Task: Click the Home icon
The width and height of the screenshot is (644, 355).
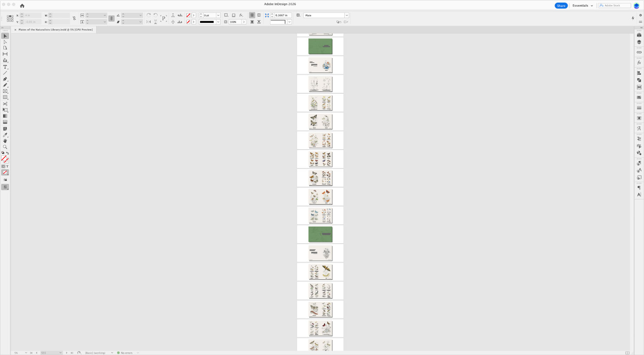Action: 22,6
